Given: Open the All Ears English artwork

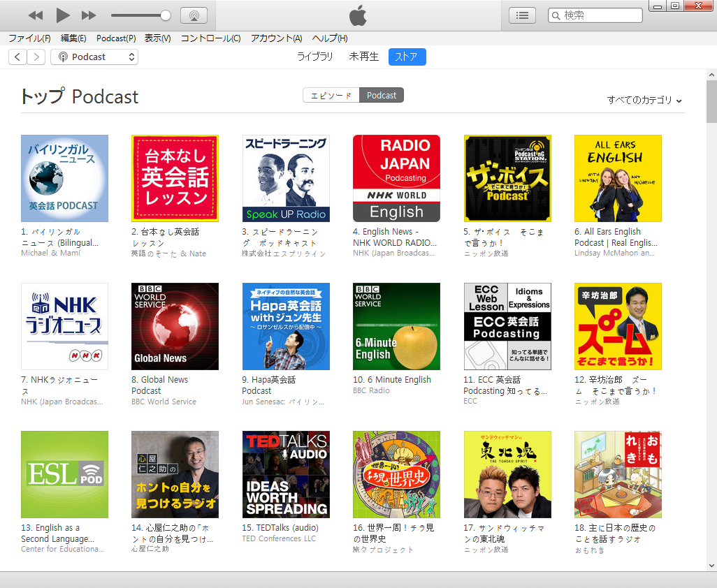Looking at the screenshot, I should [618, 178].
